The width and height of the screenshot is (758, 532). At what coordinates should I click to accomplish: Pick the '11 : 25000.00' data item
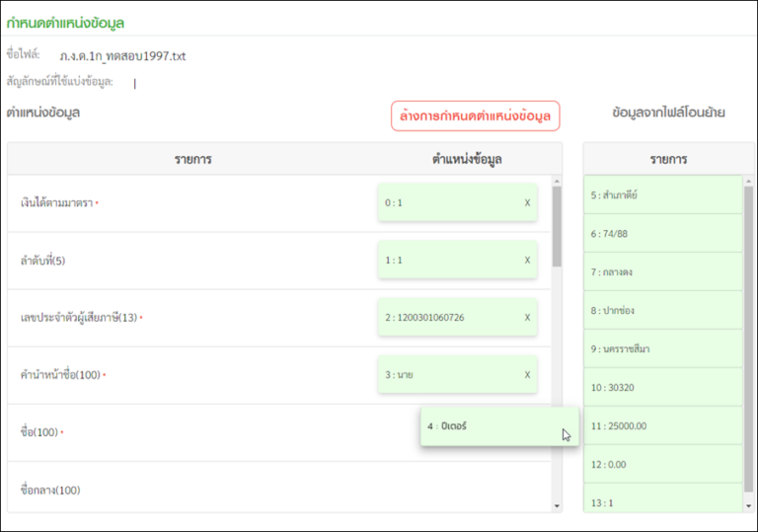(662, 425)
